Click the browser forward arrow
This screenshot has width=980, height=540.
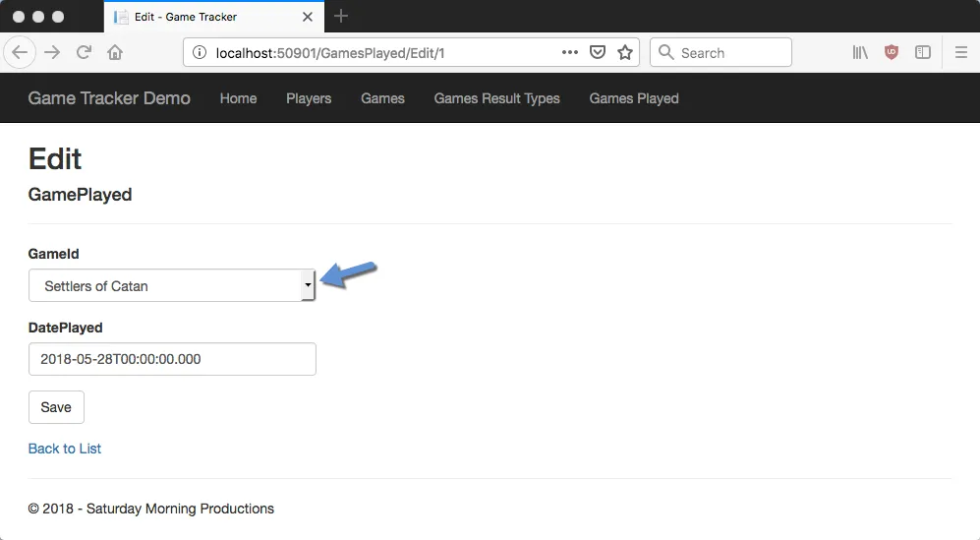click(52, 52)
